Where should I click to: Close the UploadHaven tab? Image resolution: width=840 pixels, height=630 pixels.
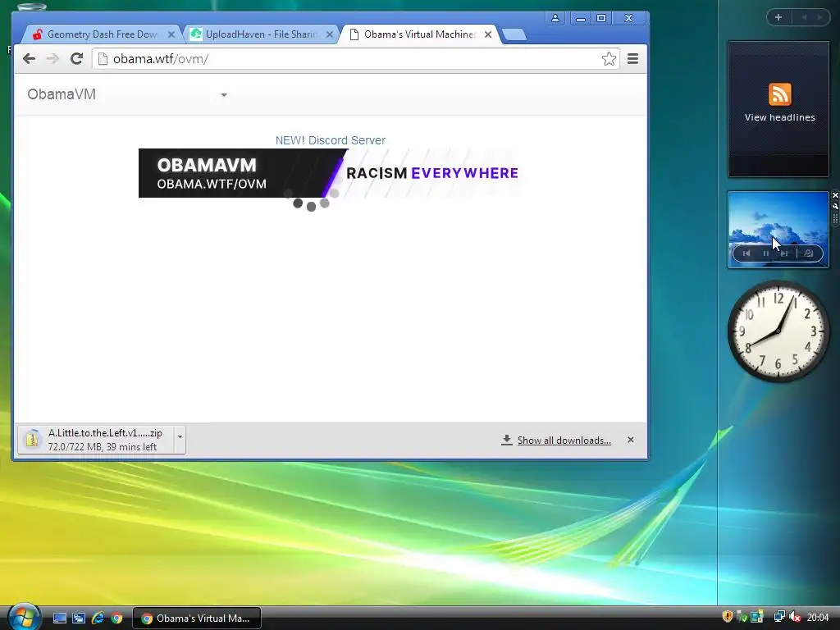330,34
